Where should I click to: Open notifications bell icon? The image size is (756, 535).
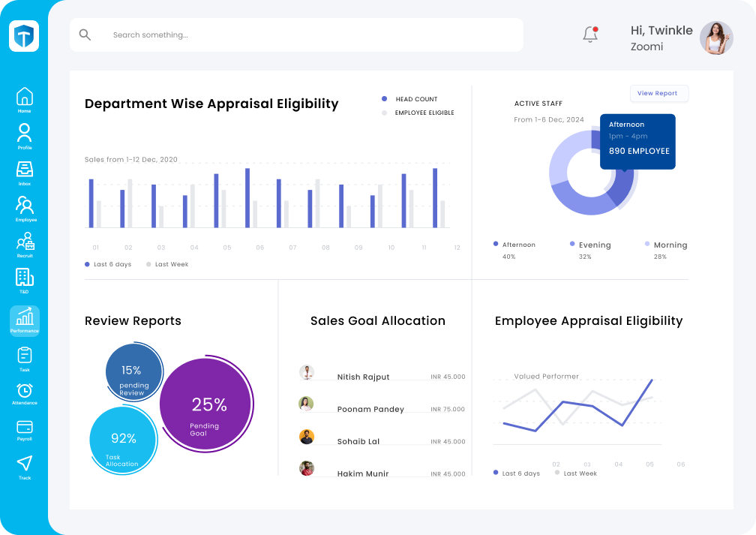coord(590,35)
